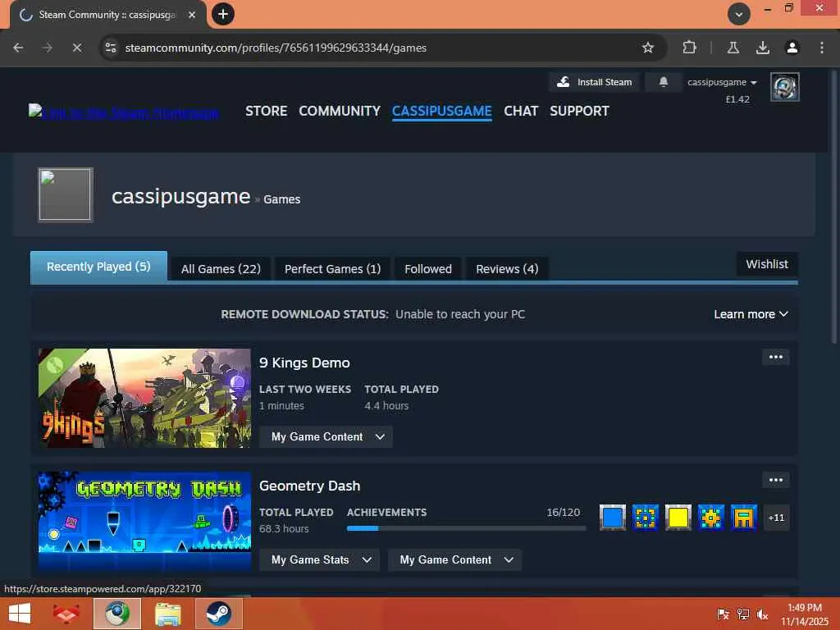Switch to the Followed tab
The image size is (840, 630).
[x=428, y=269]
